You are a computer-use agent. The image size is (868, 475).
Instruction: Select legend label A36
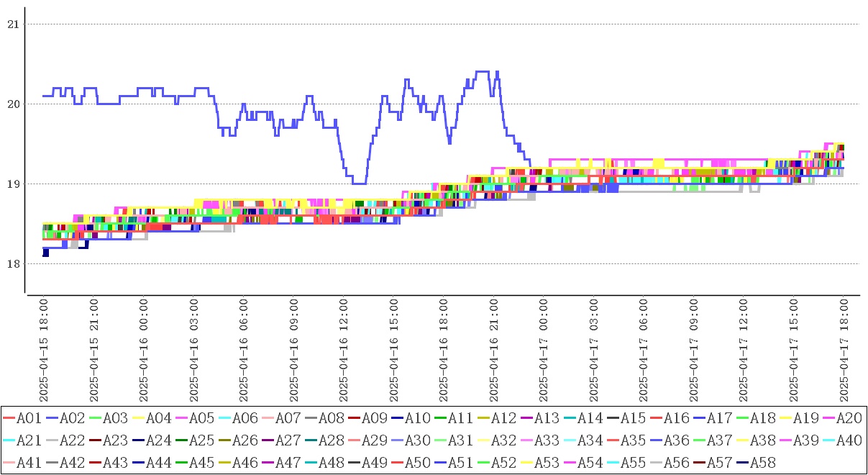(676, 440)
